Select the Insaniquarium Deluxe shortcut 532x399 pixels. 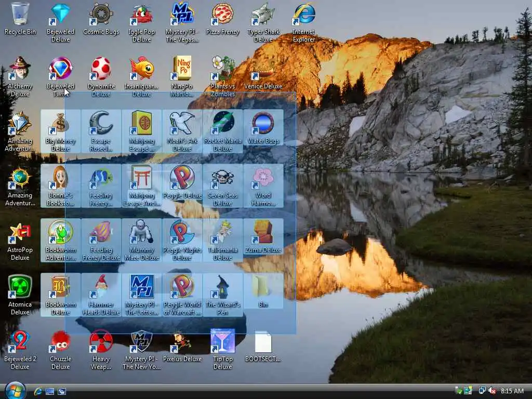pyautogui.click(x=141, y=77)
